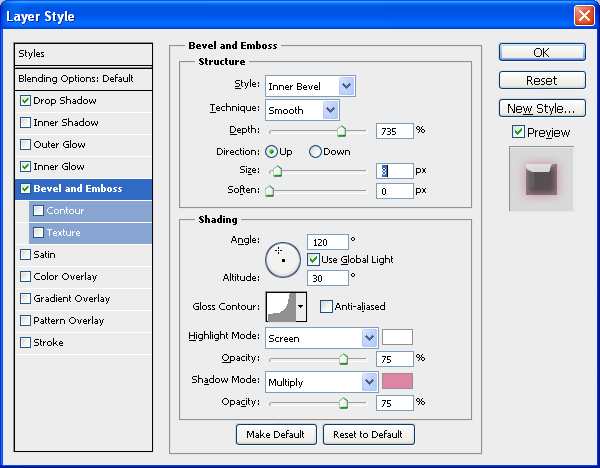
Task: Click the Highlight Opacity input field
Action: click(395, 359)
